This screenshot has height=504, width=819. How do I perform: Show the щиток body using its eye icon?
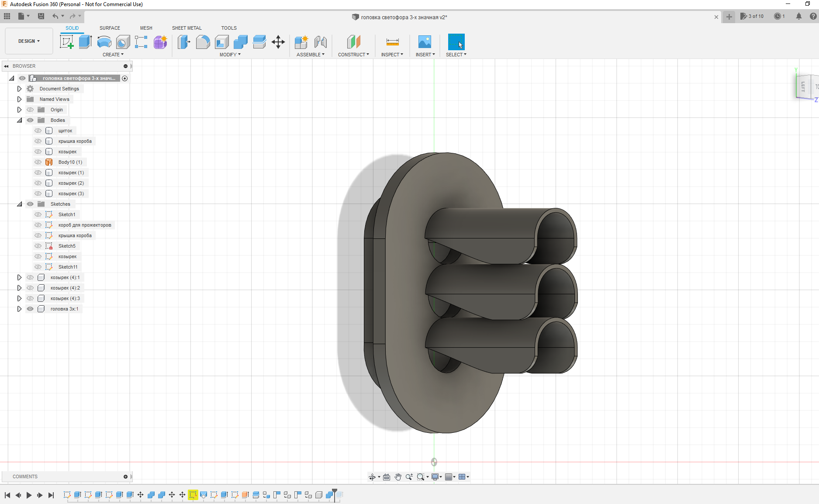[38, 131]
